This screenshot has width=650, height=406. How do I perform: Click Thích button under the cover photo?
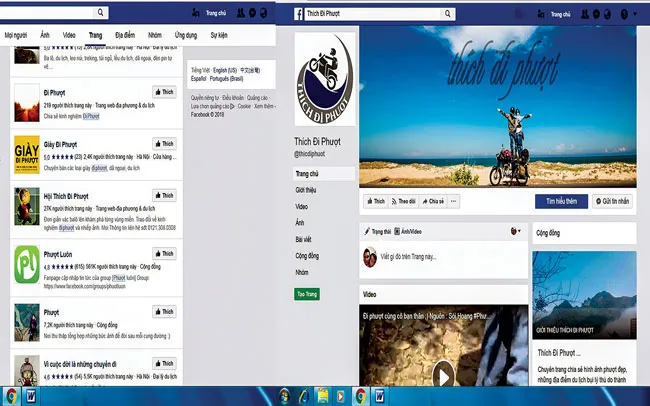click(x=376, y=201)
